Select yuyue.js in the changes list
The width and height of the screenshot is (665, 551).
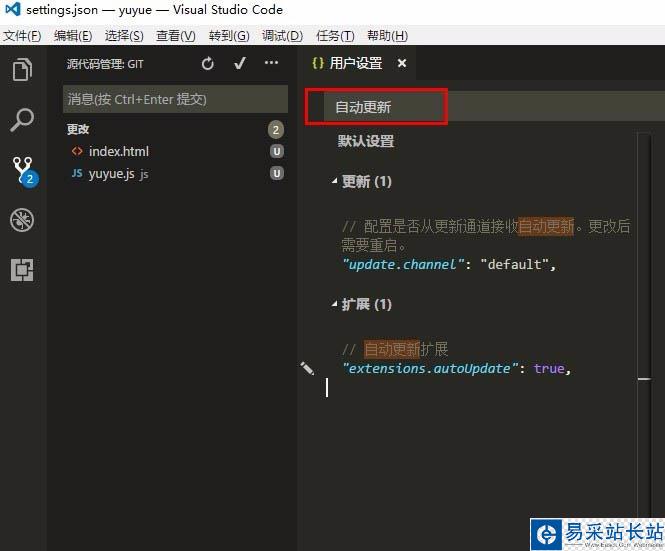[172, 173]
